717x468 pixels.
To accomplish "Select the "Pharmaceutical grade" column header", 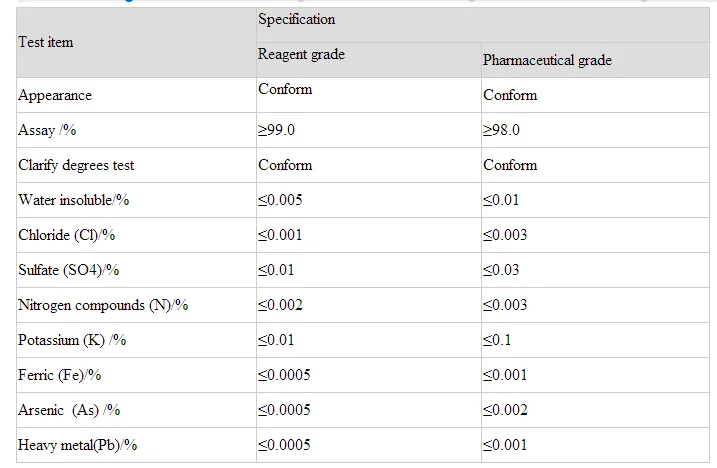I will pyautogui.click(x=547, y=61).
